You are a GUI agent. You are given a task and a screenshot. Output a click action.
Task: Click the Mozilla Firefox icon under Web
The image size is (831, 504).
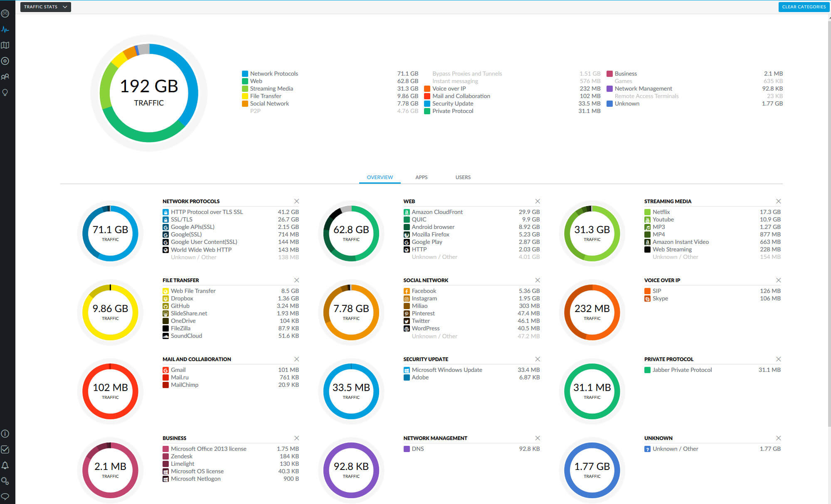407,235
